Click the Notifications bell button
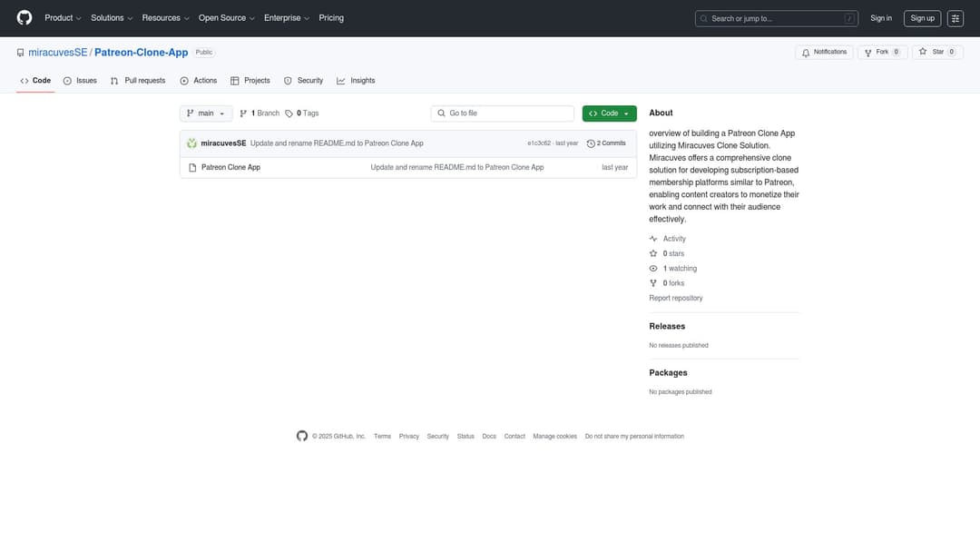The height and width of the screenshot is (552, 980). [824, 53]
